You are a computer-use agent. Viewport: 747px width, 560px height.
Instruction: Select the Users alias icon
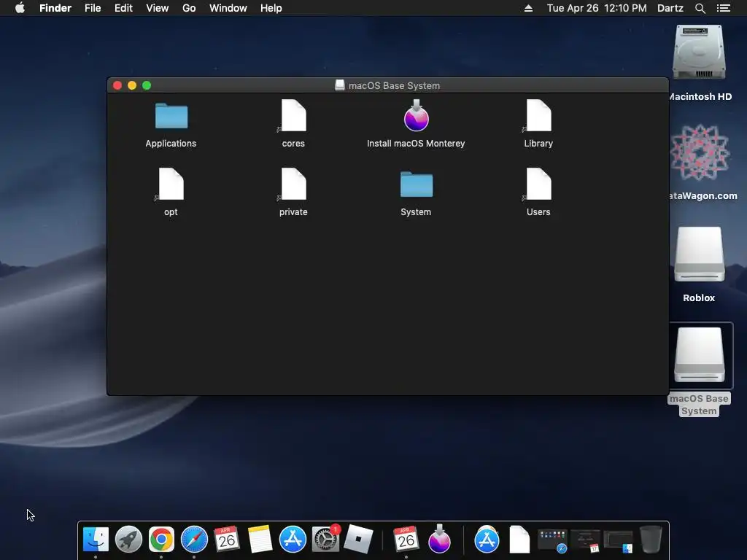pos(538,184)
